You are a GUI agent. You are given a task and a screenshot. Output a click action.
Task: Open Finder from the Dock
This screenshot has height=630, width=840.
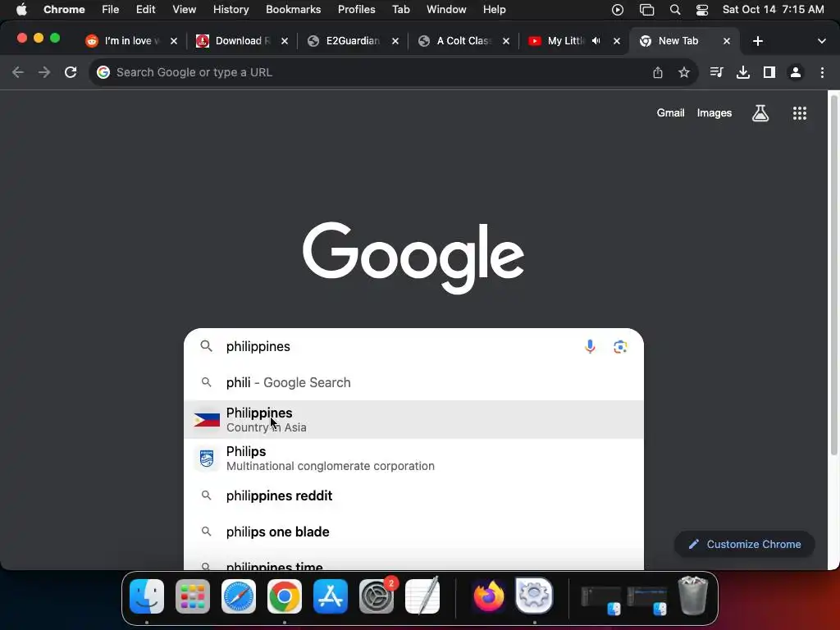(147, 596)
